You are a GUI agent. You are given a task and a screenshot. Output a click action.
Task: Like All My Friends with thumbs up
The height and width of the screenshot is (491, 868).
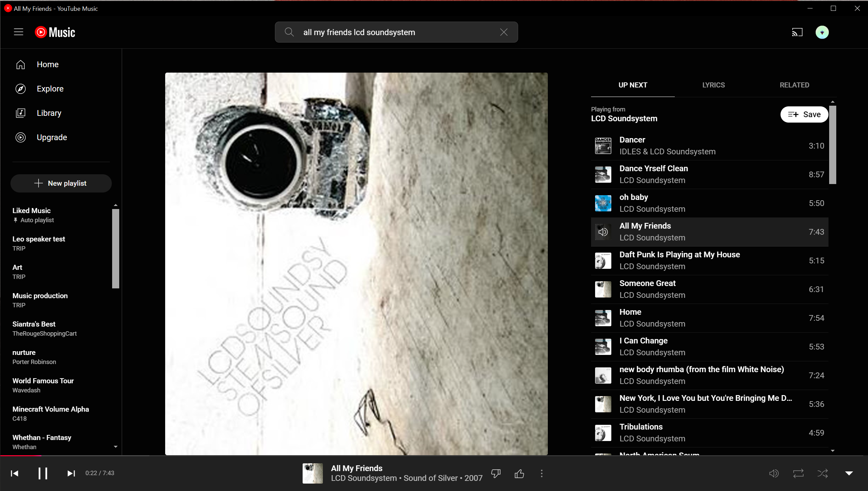click(519, 473)
